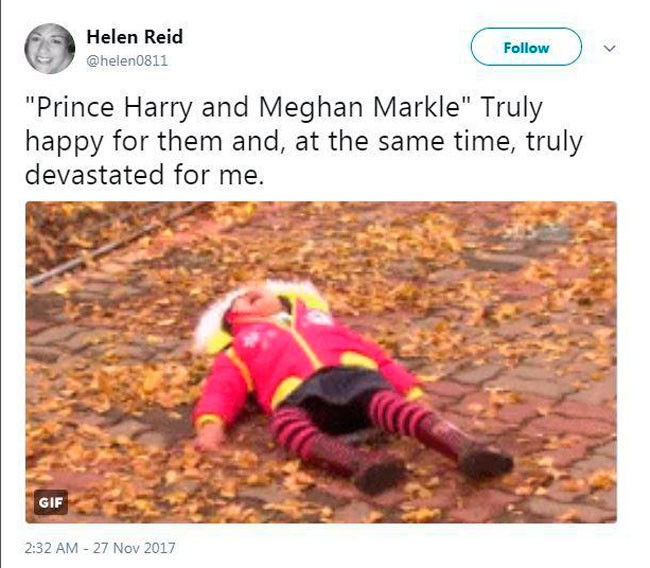Click the word "Truly" in the tweet
Screen dimensions: 650x568
(511, 107)
